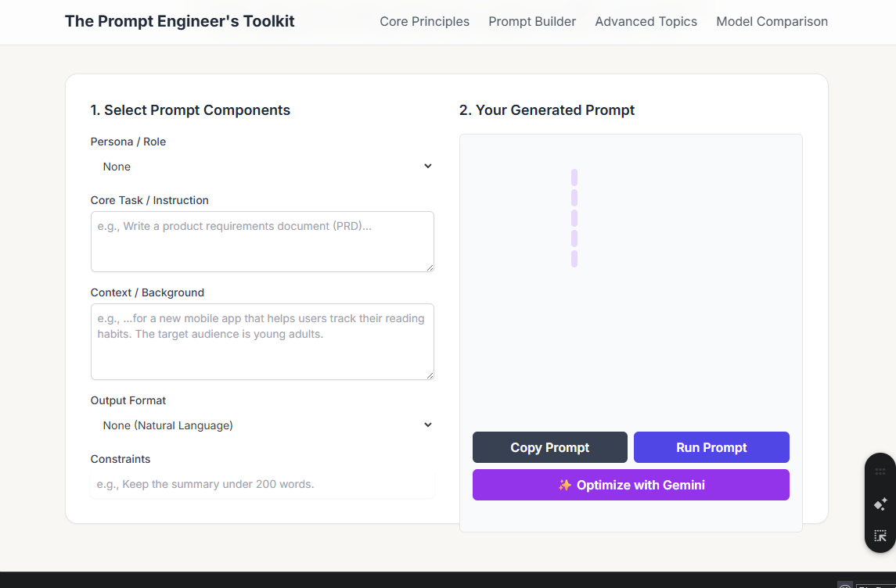The image size is (896, 588).
Task: Switch to the Model Comparison section
Action: click(772, 22)
